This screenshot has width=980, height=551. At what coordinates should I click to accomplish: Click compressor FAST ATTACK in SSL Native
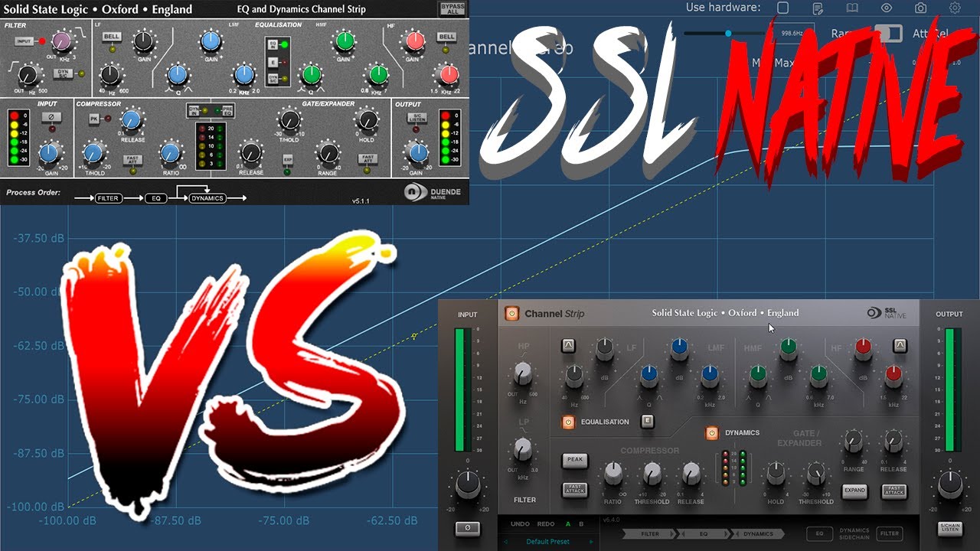[574, 491]
